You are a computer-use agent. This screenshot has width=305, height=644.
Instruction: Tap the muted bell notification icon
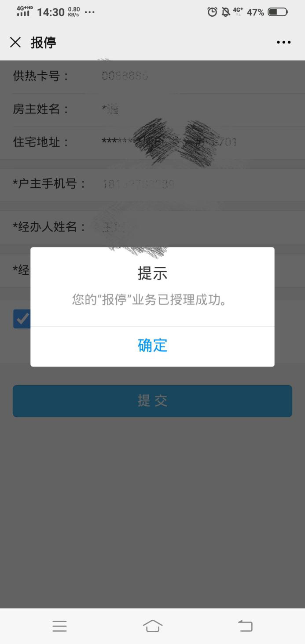coord(226,12)
